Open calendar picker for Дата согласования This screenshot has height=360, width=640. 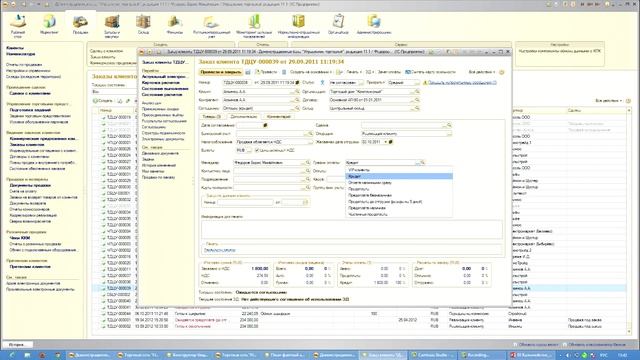click(x=265, y=125)
